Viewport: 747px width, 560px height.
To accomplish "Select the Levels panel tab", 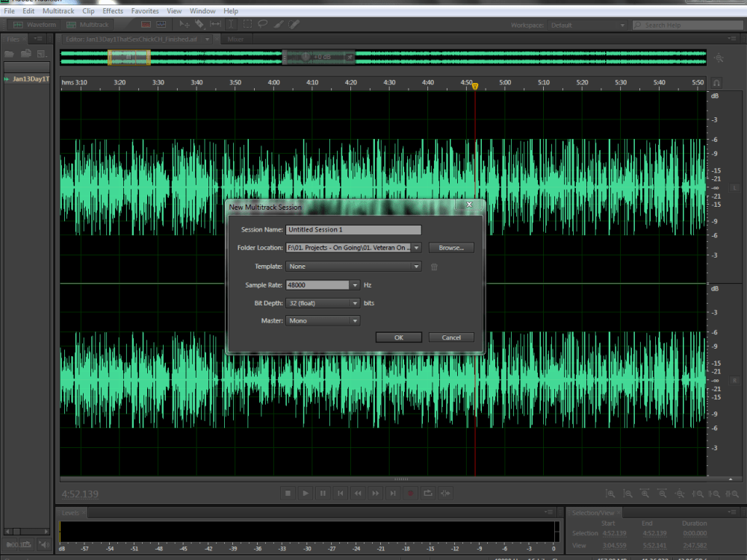I will 70,512.
